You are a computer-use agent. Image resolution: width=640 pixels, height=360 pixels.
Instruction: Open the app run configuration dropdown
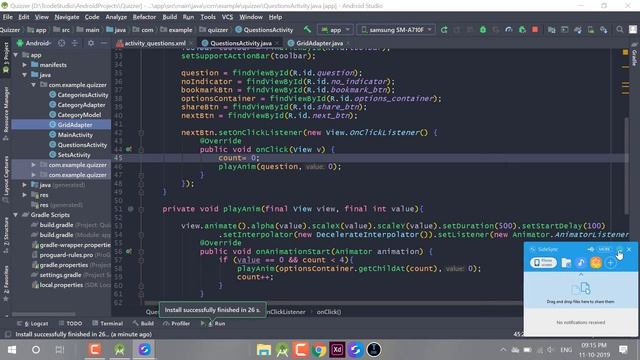336,29
